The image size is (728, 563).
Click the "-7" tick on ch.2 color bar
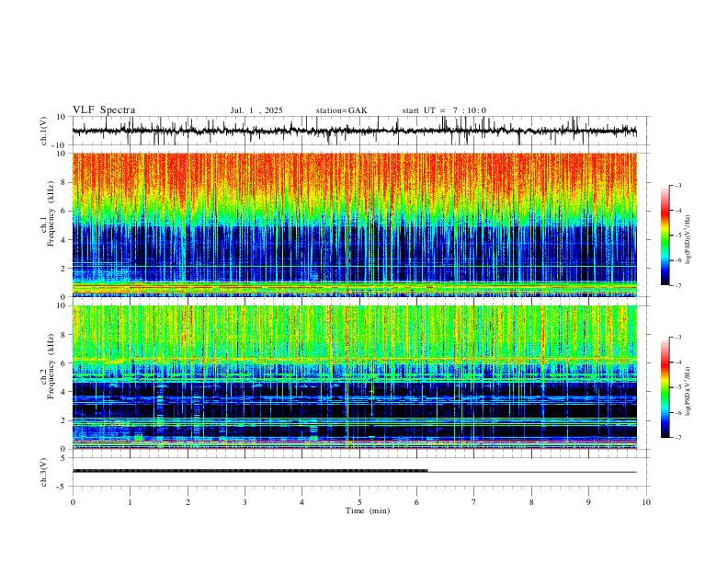click(677, 438)
